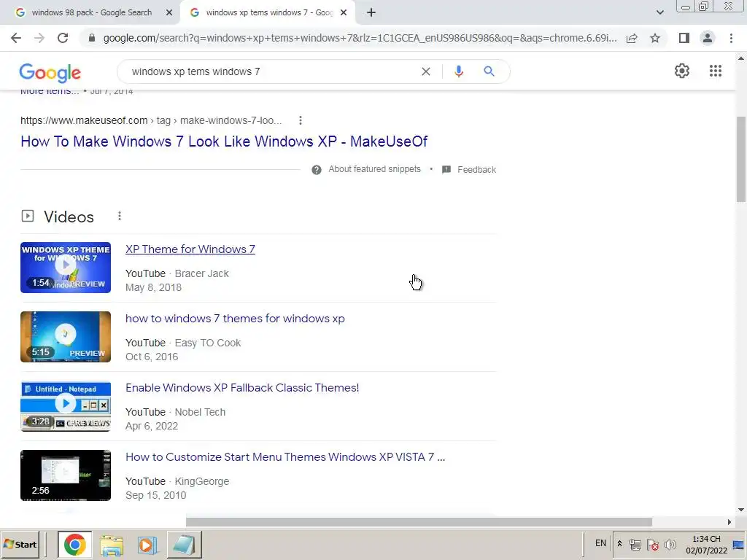Open the Videos section three-dot menu
This screenshot has width=747, height=560.
120,216
